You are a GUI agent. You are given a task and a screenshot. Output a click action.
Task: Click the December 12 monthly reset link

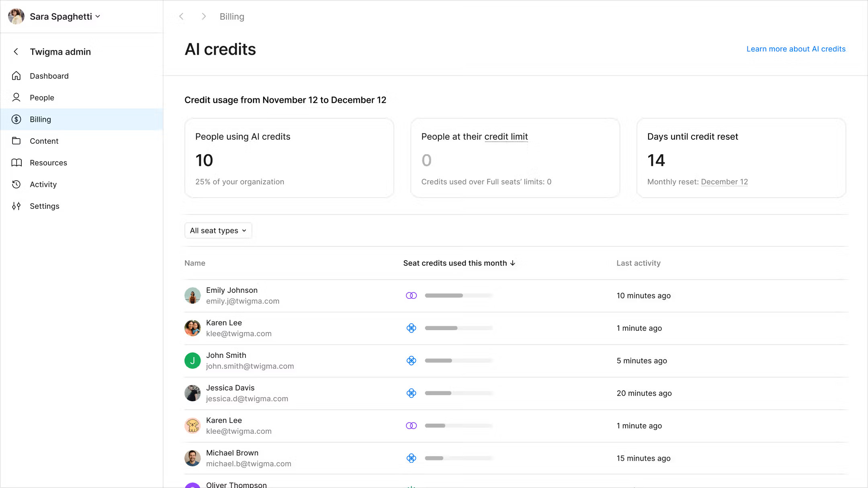click(x=724, y=182)
